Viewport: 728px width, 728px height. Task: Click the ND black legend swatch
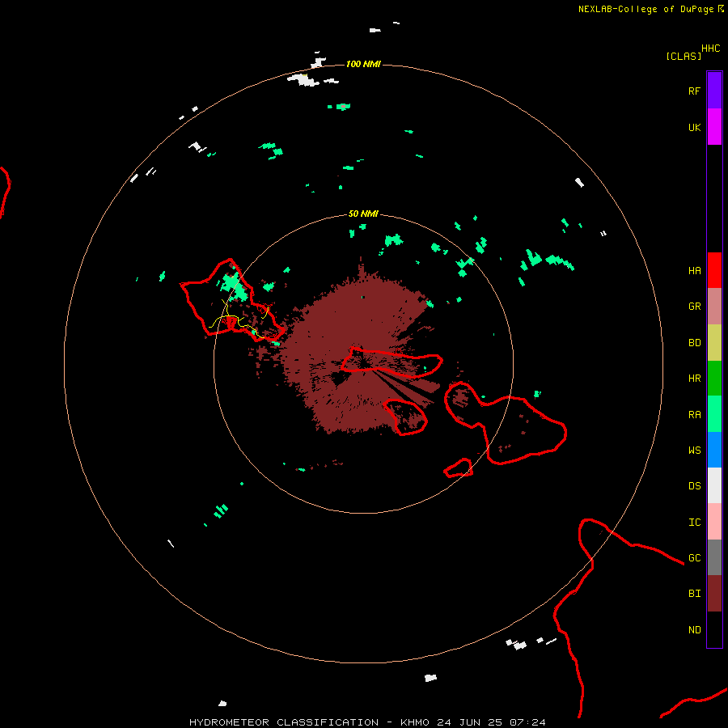(x=714, y=629)
